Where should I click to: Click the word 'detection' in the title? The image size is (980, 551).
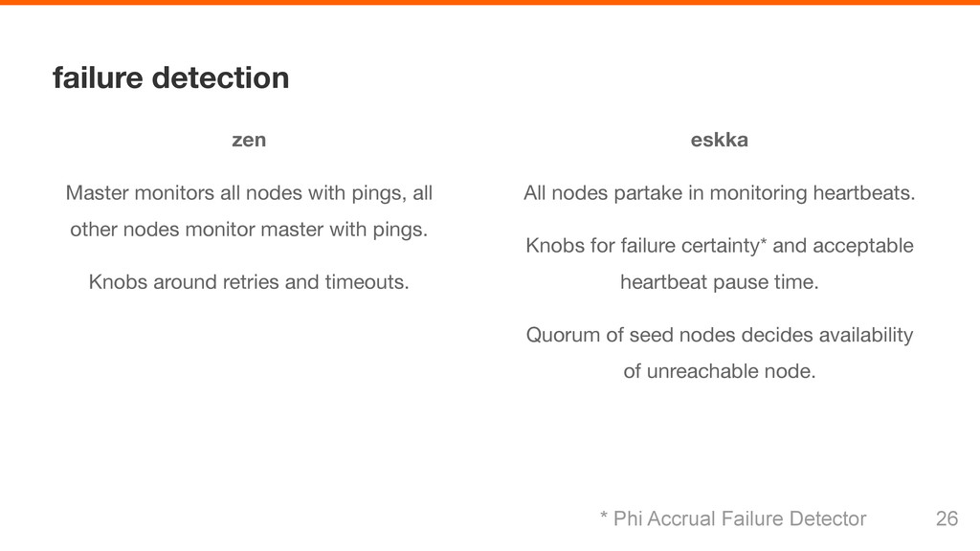point(221,78)
